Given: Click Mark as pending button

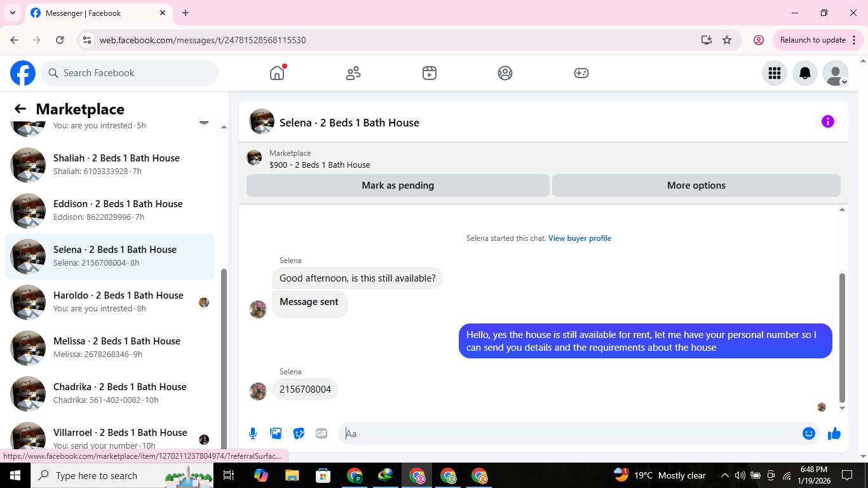Looking at the screenshot, I should 398,186.
